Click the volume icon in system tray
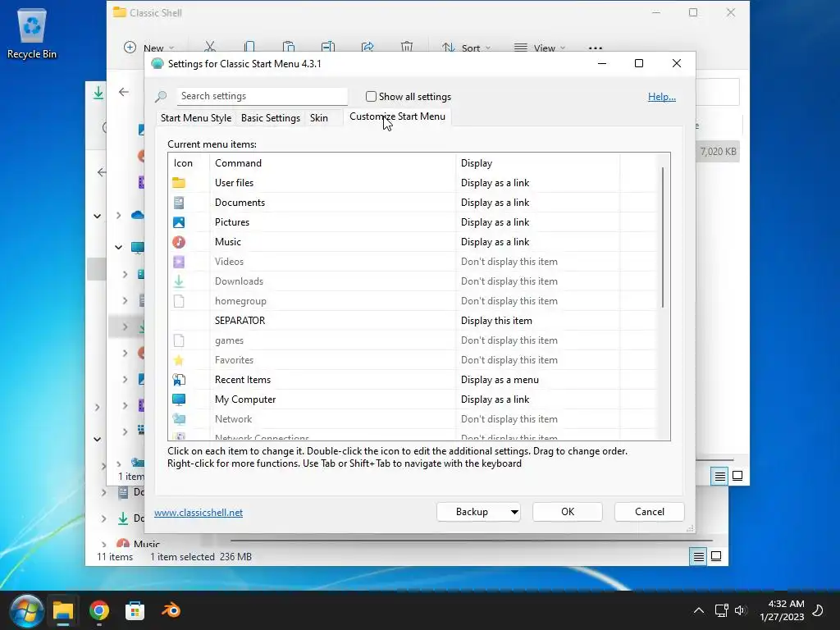840x630 pixels. tap(741, 610)
